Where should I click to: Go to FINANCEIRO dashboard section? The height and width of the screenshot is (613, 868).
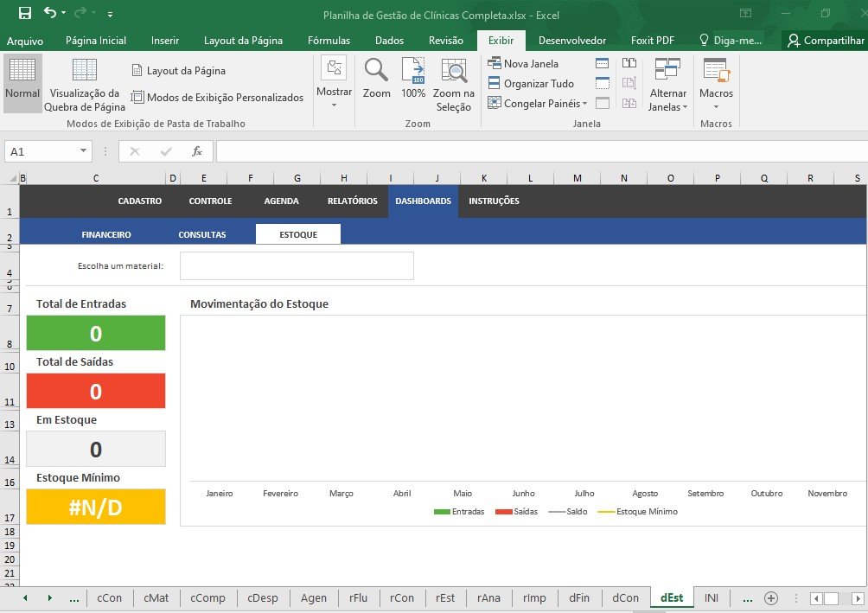coord(106,234)
